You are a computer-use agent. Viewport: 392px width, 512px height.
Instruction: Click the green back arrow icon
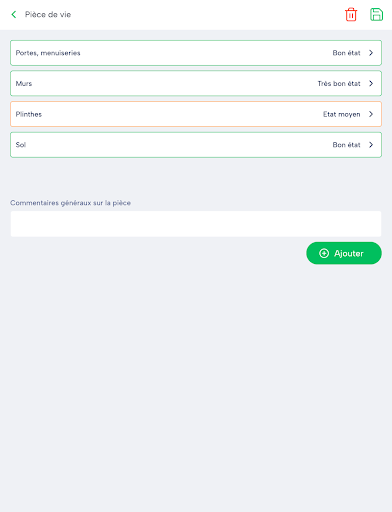pos(14,14)
